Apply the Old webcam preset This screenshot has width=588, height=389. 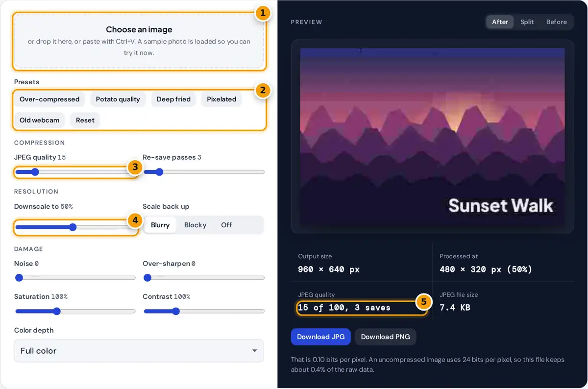40,120
